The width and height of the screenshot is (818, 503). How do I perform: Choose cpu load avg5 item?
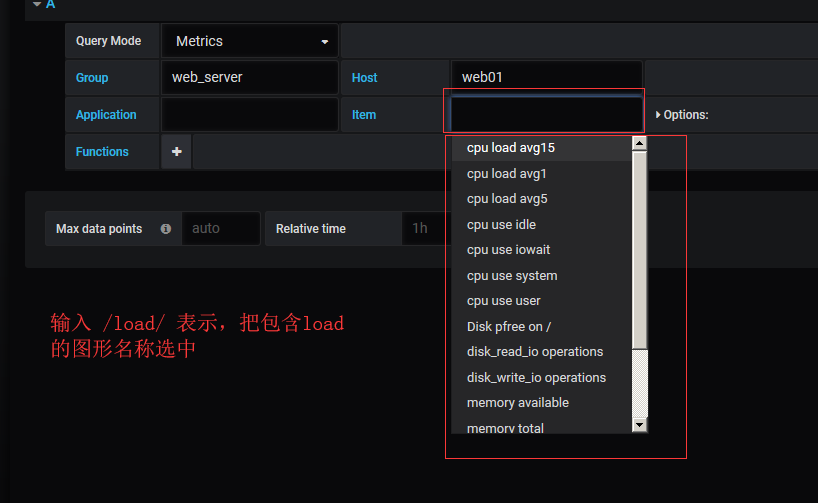(x=507, y=199)
